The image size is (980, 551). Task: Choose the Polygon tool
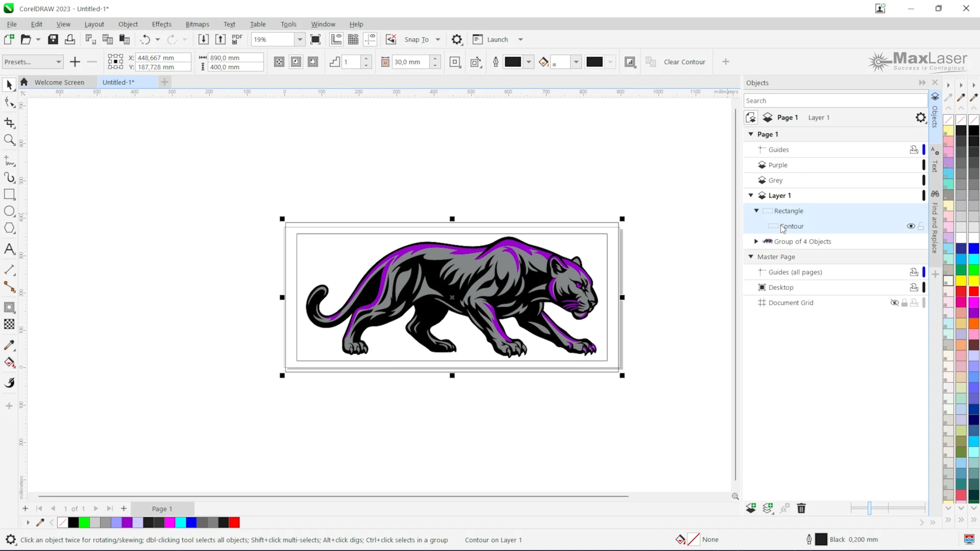pos(9,228)
